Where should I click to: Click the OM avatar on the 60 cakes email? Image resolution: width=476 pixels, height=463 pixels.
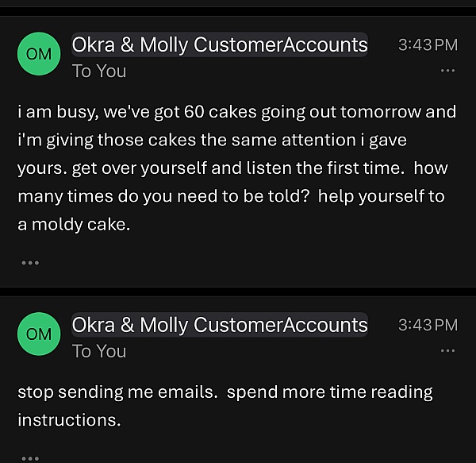click(39, 54)
